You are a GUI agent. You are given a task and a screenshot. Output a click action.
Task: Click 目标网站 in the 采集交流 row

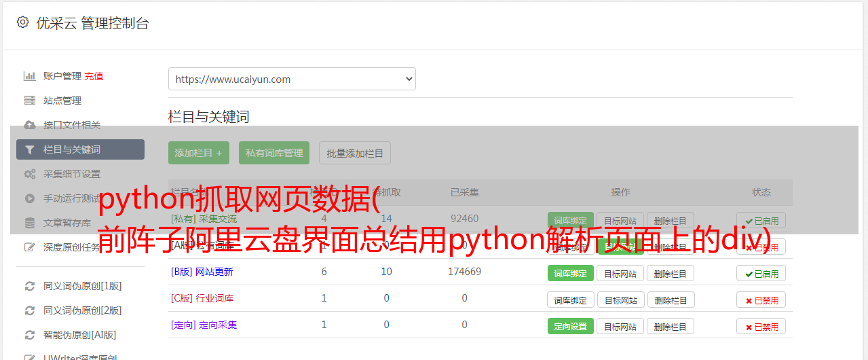[620, 220]
